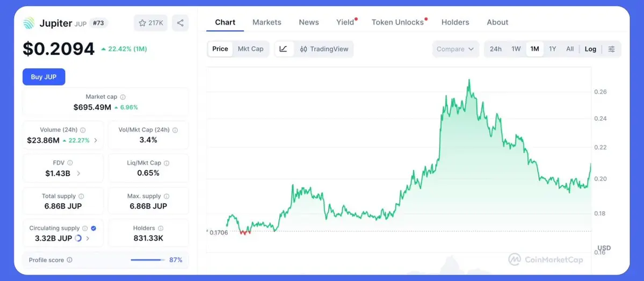Viewport: 644px width, 281px height.
Task: Click the $695.49M market cap value
Action: point(92,107)
